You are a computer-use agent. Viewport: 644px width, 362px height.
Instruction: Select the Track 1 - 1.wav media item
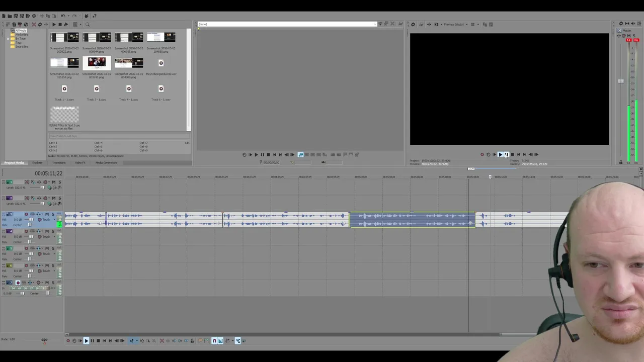click(64, 93)
